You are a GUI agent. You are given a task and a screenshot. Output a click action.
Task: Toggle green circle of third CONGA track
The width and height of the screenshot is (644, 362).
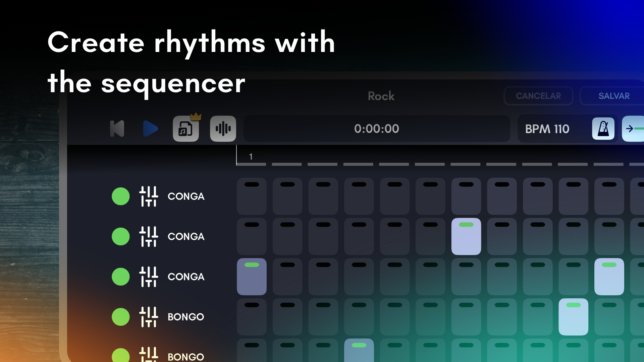click(x=121, y=277)
